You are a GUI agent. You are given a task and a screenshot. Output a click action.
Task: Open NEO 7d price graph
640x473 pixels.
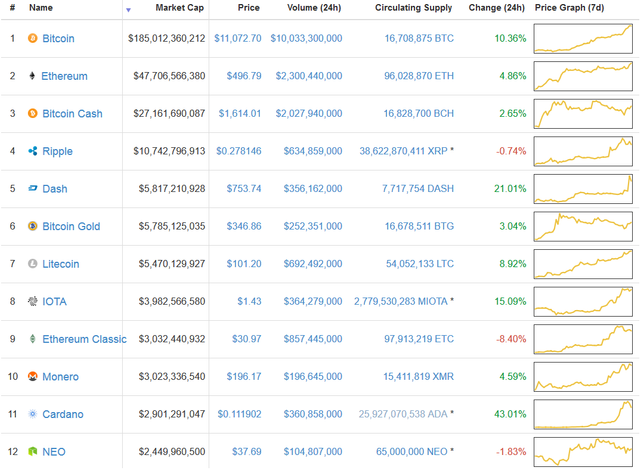(x=583, y=452)
